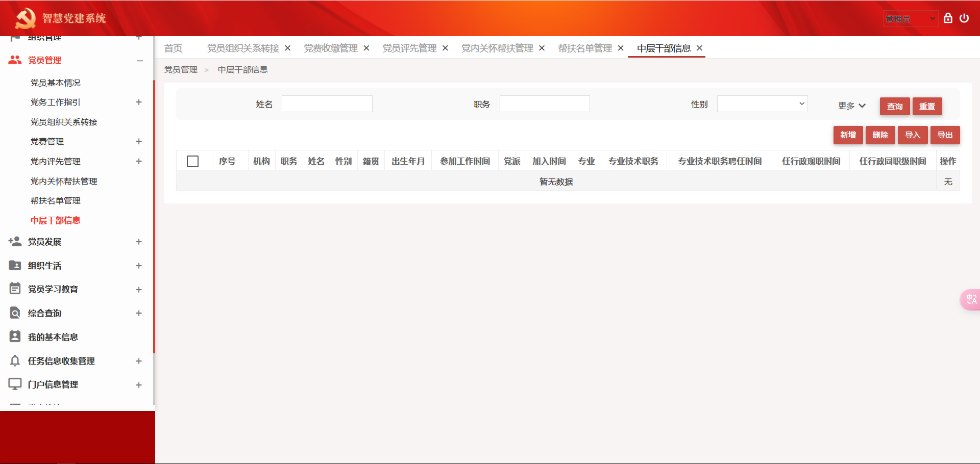Click the 党员学习教育 calendar icon

(15, 289)
